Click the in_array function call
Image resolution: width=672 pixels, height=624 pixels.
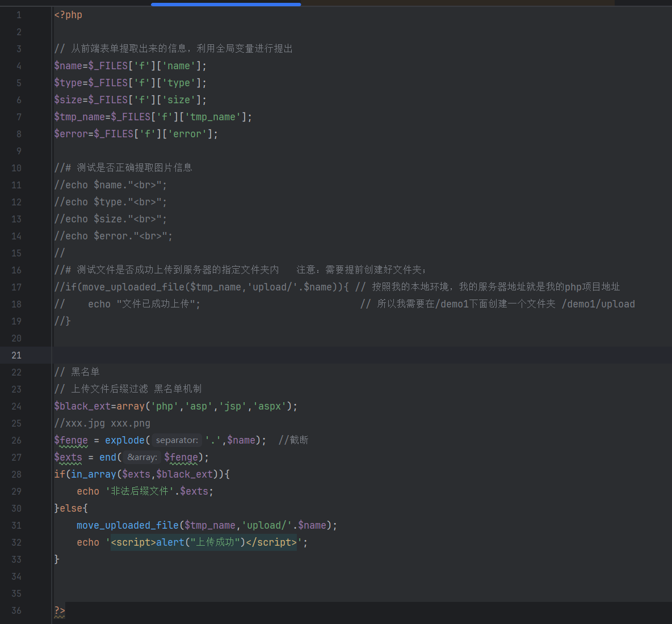coord(93,474)
